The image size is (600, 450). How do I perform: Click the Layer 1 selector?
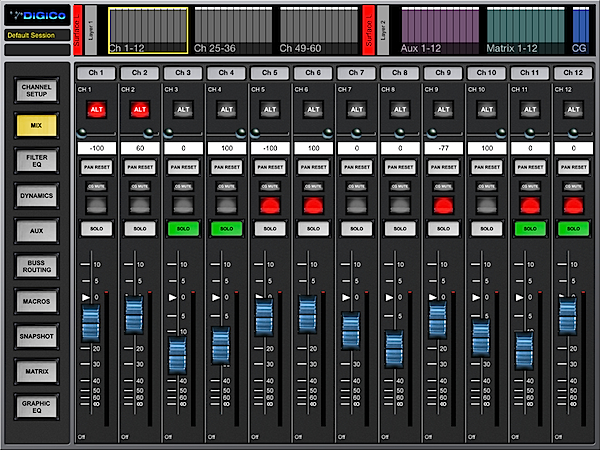pos(91,30)
